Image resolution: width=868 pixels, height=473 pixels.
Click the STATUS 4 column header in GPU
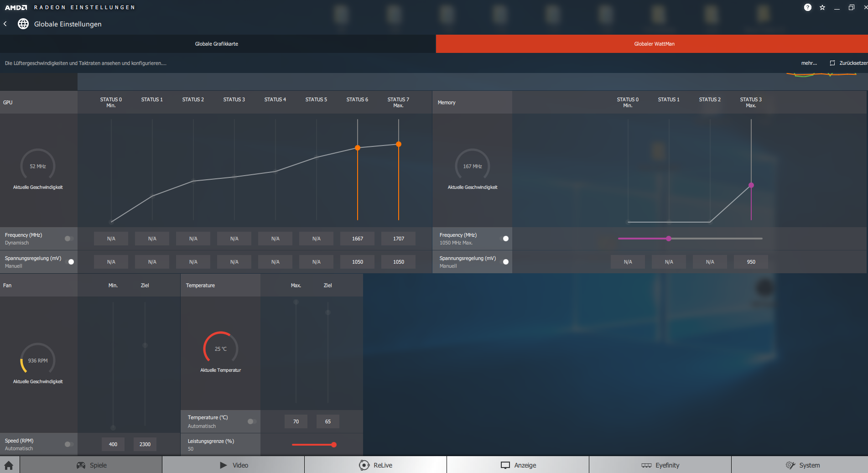coord(275,99)
